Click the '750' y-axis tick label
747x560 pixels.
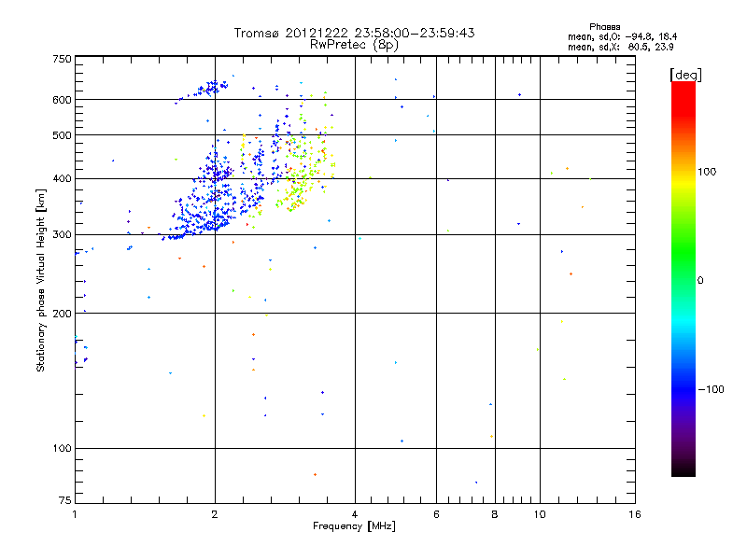click(x=62, y=59)
